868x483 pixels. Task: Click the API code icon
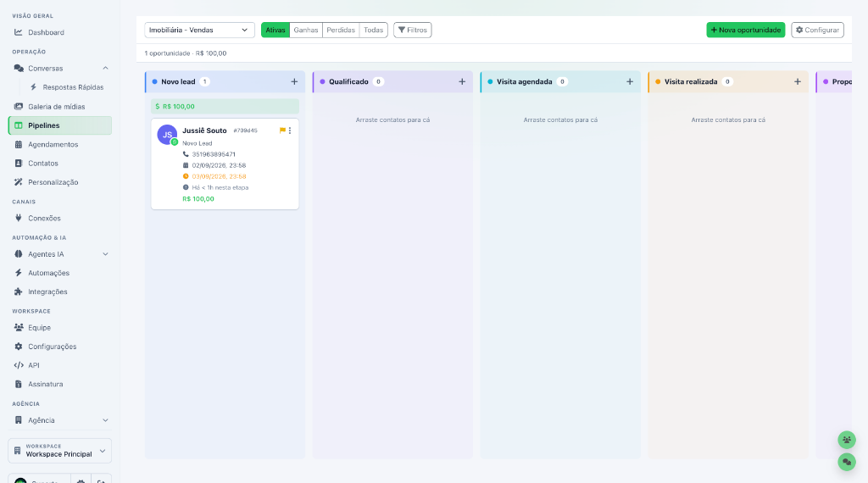click(19, 365)
